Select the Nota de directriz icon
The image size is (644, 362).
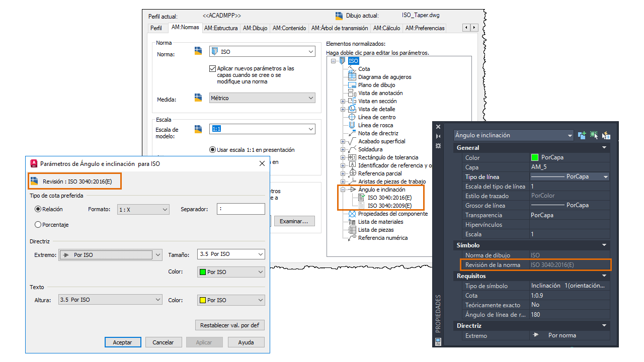click(x=352, y=133)
